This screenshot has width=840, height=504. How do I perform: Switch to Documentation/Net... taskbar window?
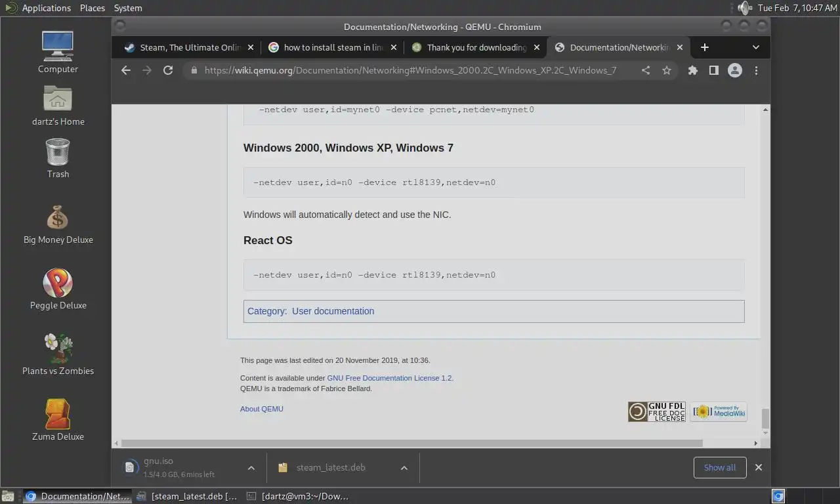coord(77,496)
